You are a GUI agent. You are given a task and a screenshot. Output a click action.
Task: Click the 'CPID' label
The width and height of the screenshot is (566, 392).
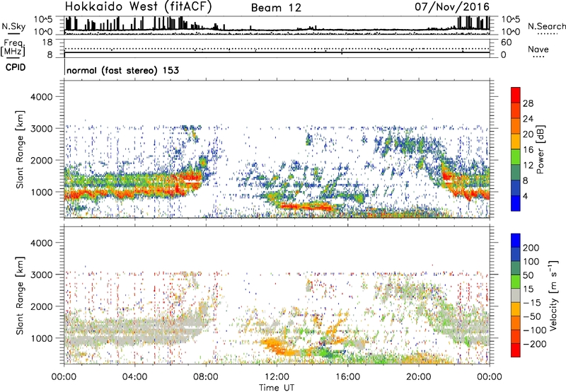point(16,67)
